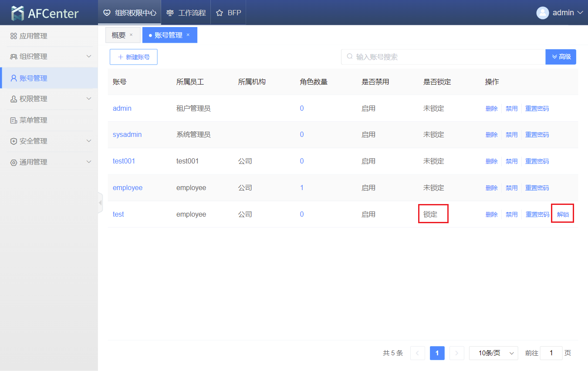Reset password for the test account
The image size is (588, 371).
tap(537, 214)
